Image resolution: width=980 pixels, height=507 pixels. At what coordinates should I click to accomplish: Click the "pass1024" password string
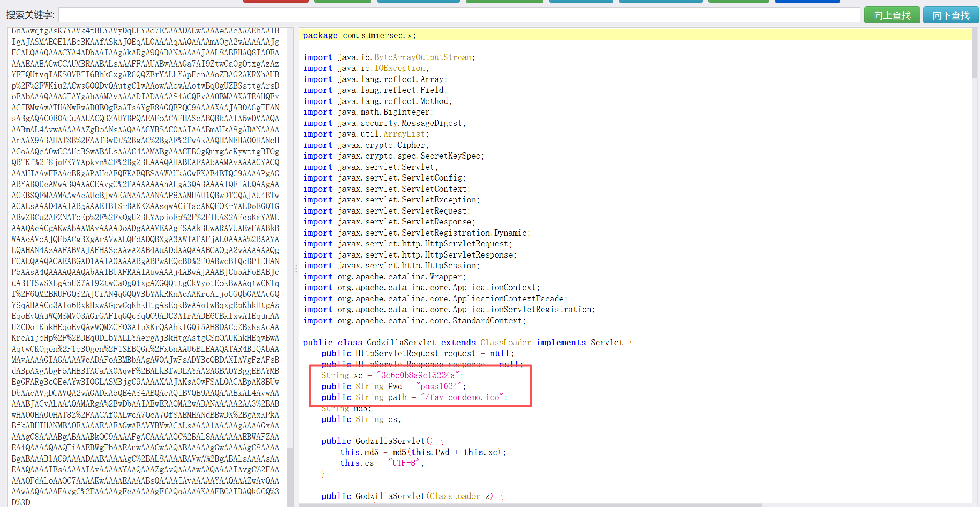439,386
